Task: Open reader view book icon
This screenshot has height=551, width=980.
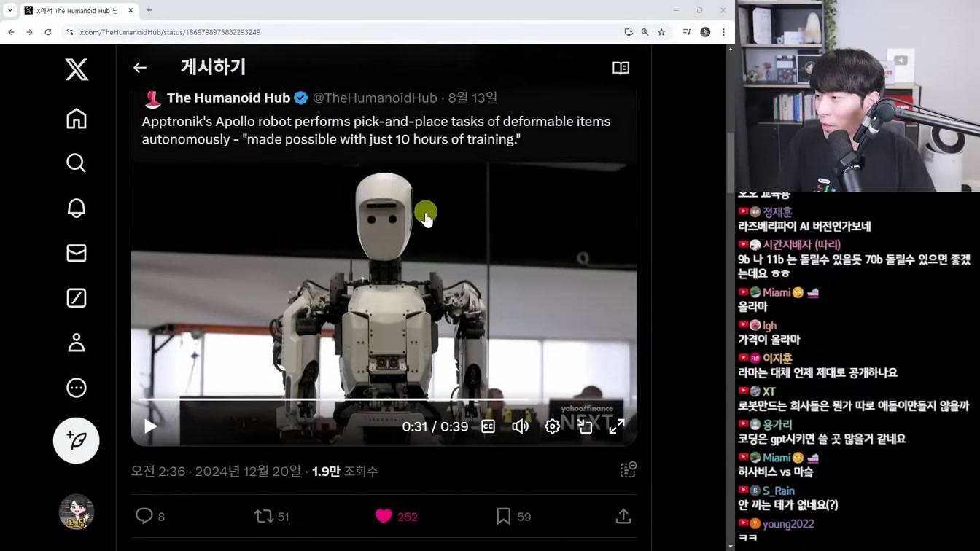Action: tap(621, 68)
